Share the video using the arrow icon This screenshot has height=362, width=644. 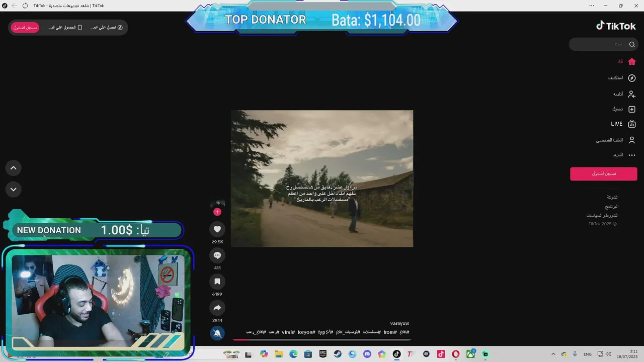(x=217, y=308)
